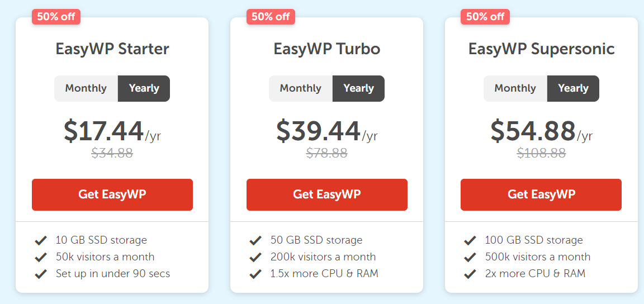Select Yearly billing for EasyWP Supersonic

[573, 88]
